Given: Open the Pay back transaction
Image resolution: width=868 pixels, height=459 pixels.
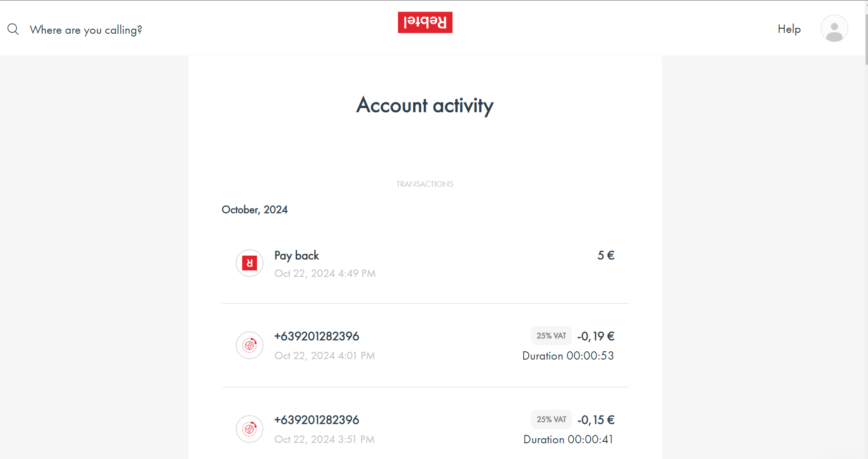Looking at the screenshot, I should (297, 256).
